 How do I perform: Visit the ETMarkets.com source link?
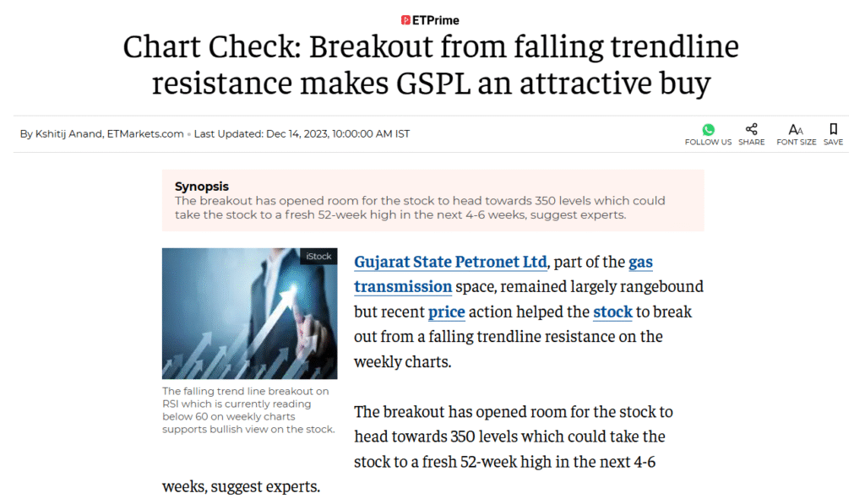click(x=145, y=134)
